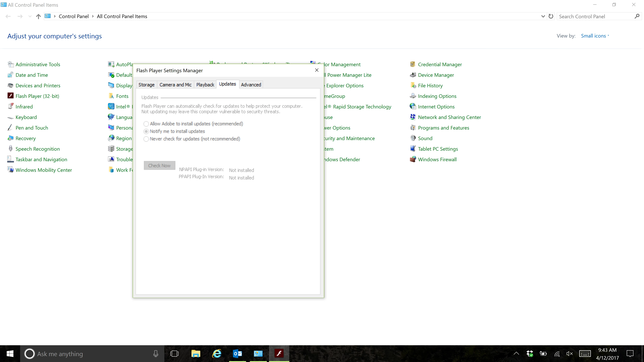This screenshot has width=644, height=362.
Task: Open the Speech Recognition microphone icon
Action: (x=10, y=149)
